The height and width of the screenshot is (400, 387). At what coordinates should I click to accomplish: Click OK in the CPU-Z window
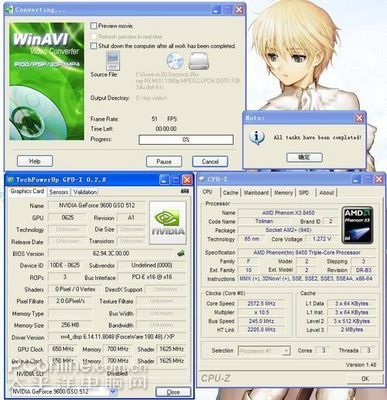(x=365, y=378)
